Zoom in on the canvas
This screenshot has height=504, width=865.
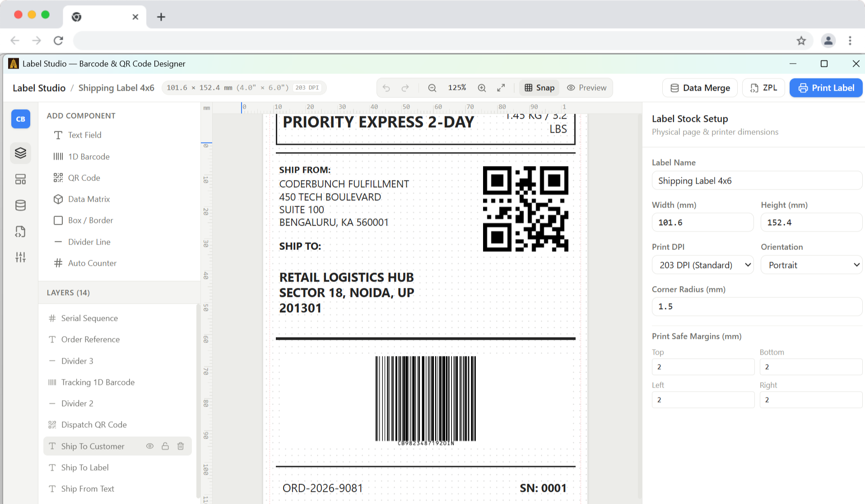click(x=482, y=88)
